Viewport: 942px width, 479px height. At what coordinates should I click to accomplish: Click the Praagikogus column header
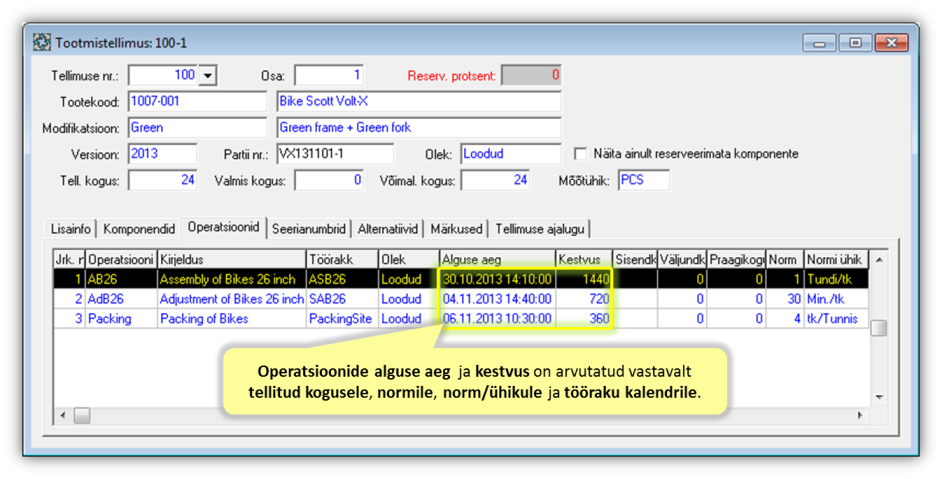(737, 260)
